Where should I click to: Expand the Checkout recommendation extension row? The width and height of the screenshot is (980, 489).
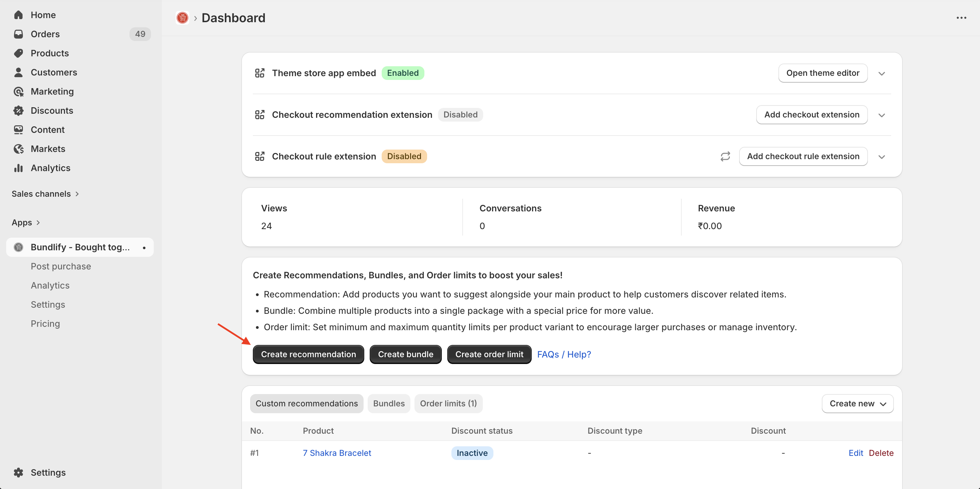tap(882, 115)
